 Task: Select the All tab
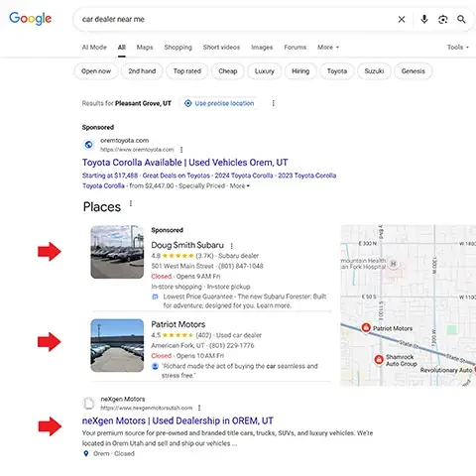(x=122, y=48)
